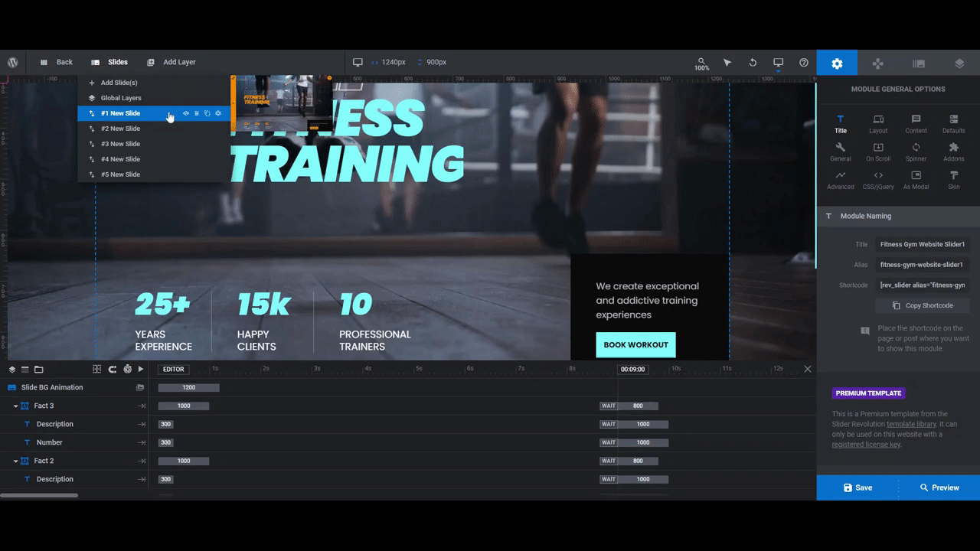The width and height of the screenshot is (980, 551).
Task: Open the Slides menu
Action: [x=109, y=63]
